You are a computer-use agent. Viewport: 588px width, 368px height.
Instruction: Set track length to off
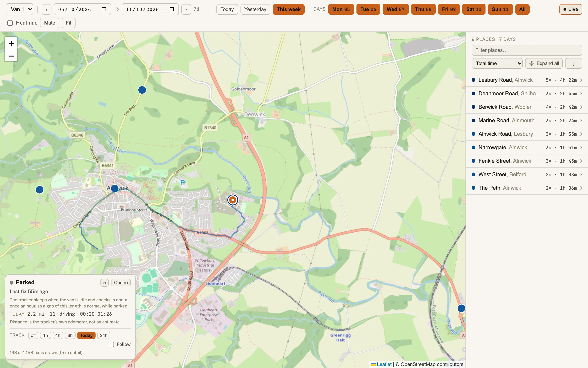point(33,335)
